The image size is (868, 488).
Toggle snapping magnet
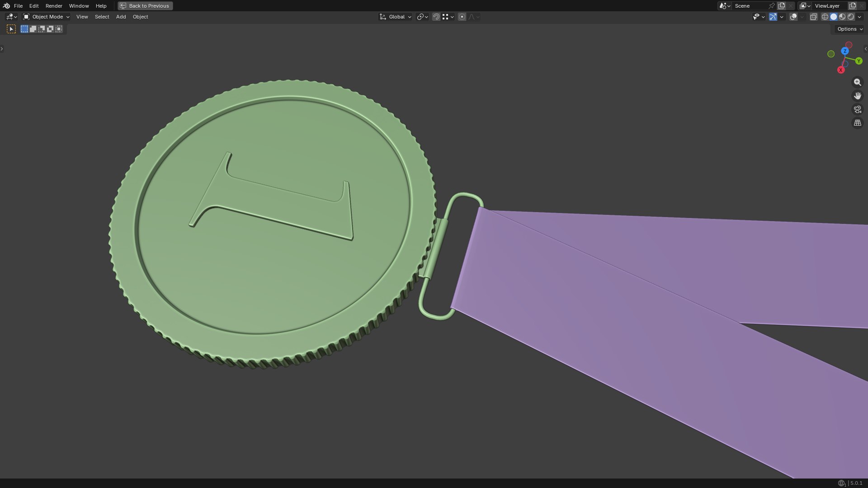(436, 17)
